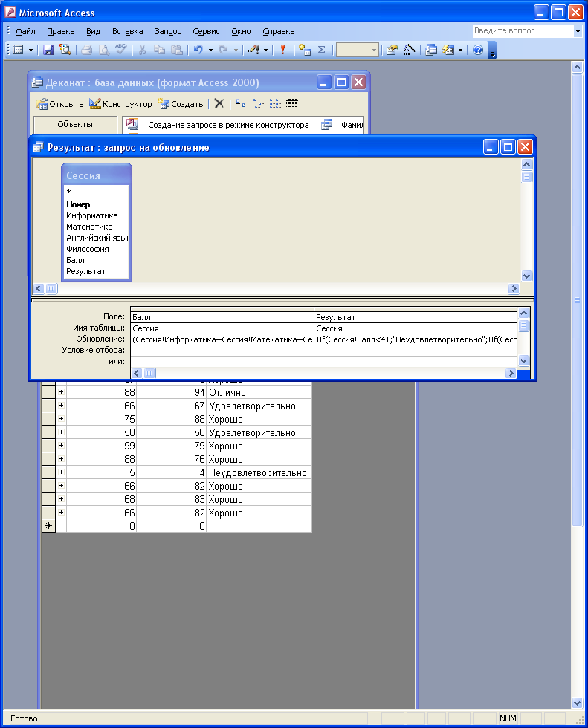
Task: Open the Вставка menu
Action: tap(128, 31)
